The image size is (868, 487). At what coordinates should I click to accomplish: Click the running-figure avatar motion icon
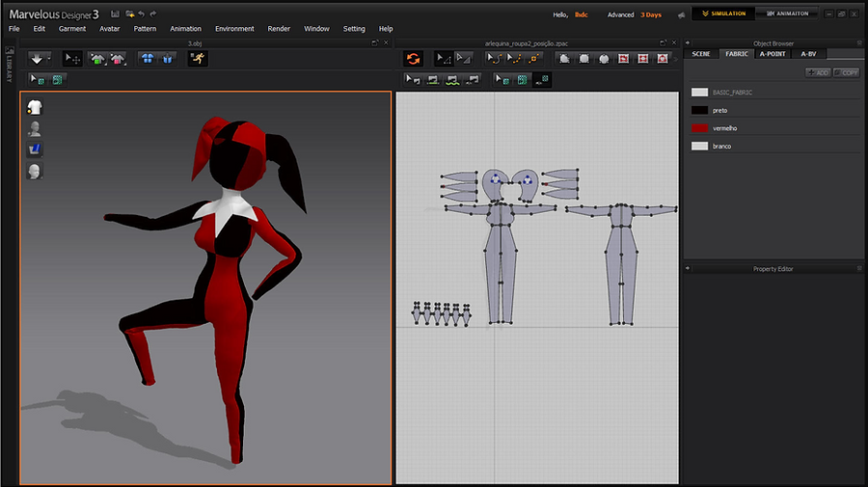coord(197,59)
